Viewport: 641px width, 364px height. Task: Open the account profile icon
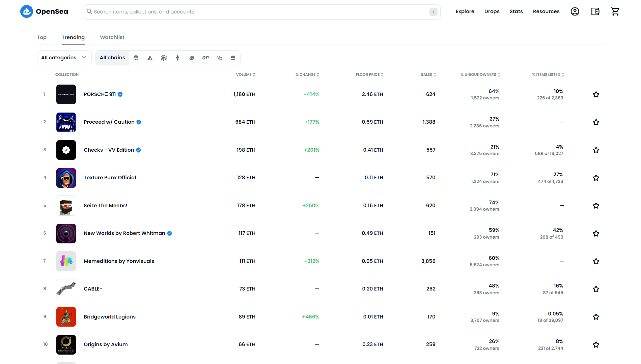click(575, 11)
